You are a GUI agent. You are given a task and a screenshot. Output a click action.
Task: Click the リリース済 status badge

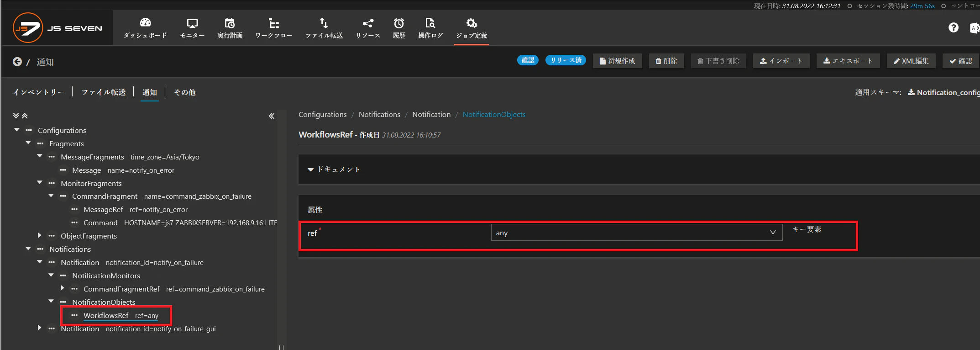pyautogui.click(x=566, y=60)
